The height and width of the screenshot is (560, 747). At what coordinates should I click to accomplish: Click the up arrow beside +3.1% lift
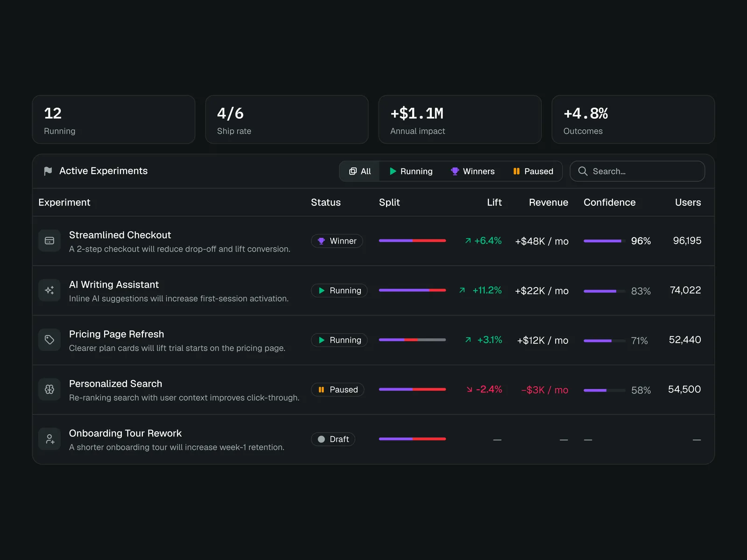(468, 340)
